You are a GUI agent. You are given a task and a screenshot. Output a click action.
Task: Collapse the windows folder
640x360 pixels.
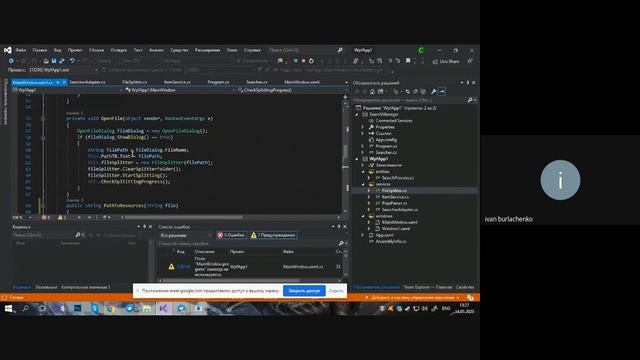362,216
